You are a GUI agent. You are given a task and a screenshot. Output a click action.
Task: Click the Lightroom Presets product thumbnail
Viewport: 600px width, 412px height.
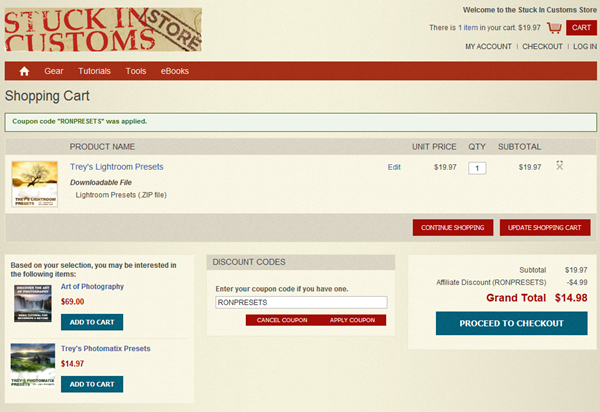coord(35,184)
